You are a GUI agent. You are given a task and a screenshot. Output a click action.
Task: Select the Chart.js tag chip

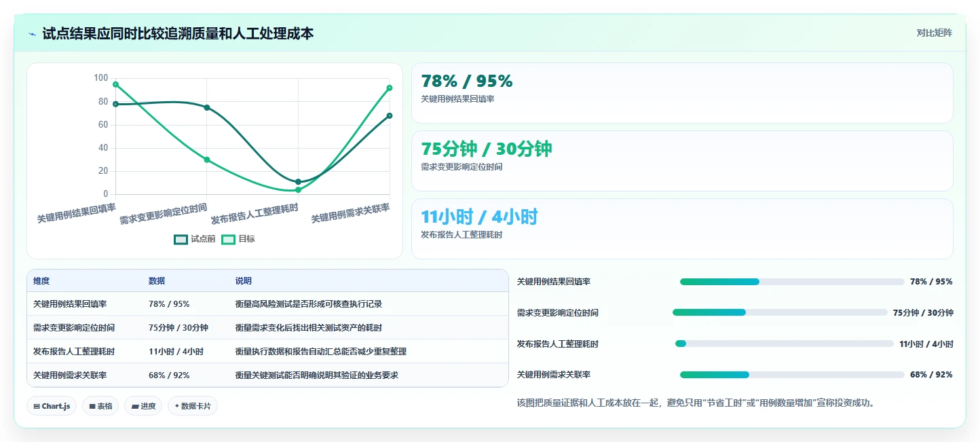(52, 406)
